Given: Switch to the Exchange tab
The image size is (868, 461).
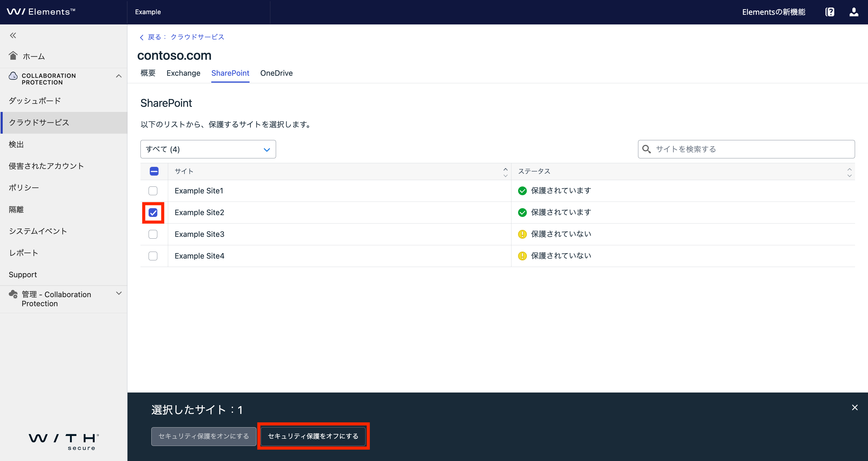Looking at the screenshot, I should pyautogui.click(x=183, y=73).
